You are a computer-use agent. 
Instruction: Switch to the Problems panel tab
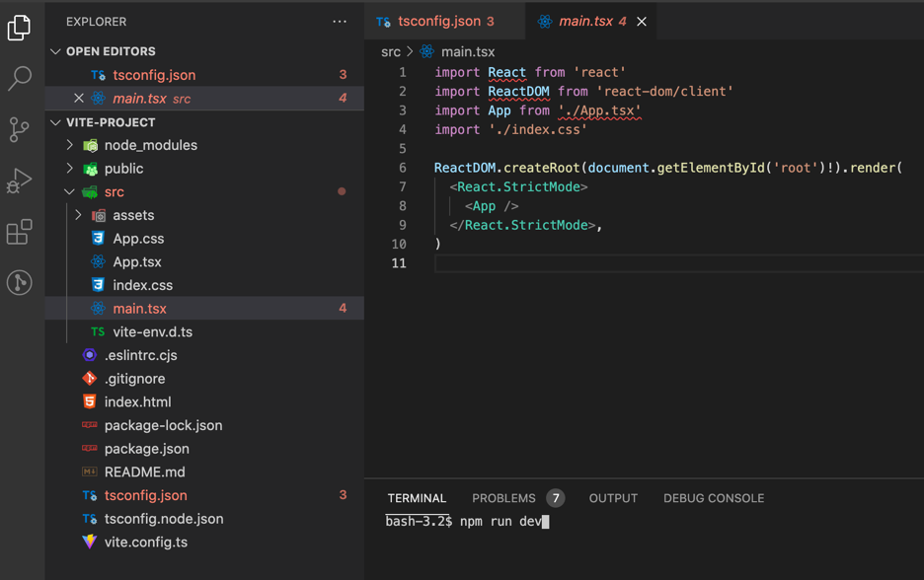[x=503, y=498]
